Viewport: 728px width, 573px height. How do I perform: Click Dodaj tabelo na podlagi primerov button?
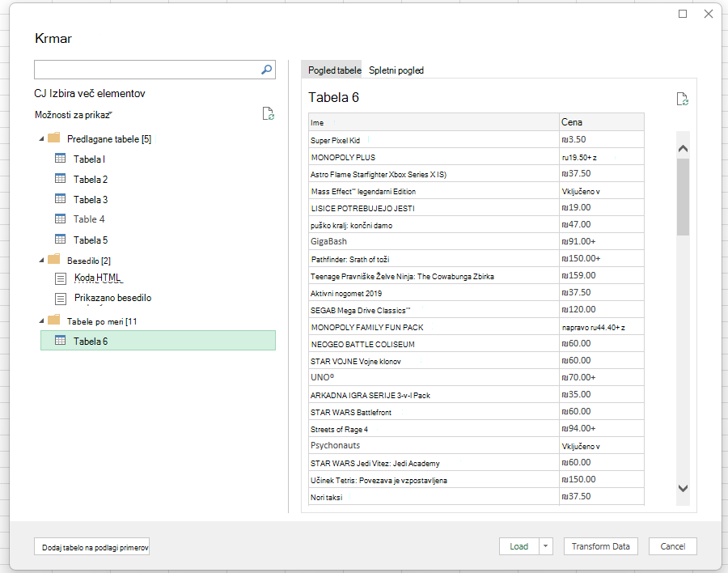tap(92, 547)
